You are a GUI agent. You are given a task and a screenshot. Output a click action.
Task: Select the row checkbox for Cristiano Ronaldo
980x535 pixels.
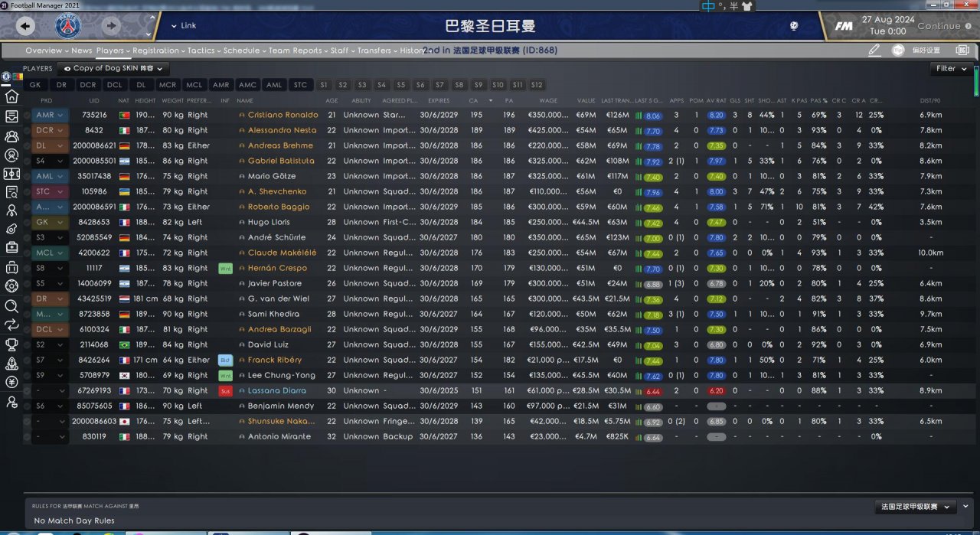(28, 115)
